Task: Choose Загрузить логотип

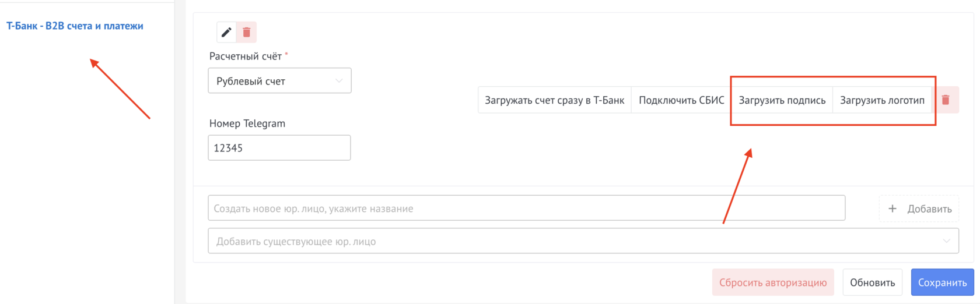Action: 882,100
